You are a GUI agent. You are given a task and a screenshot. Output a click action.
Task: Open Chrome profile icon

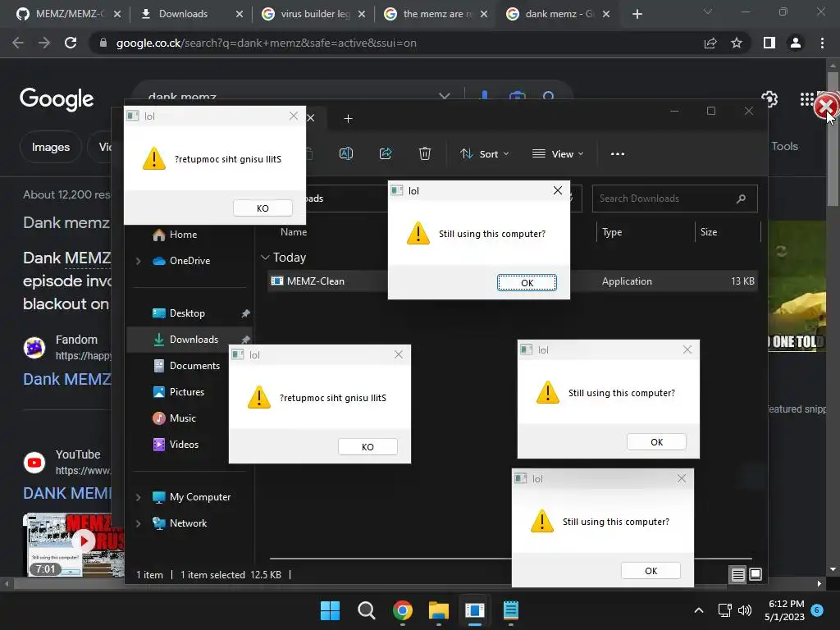click(x=796, y=43)
